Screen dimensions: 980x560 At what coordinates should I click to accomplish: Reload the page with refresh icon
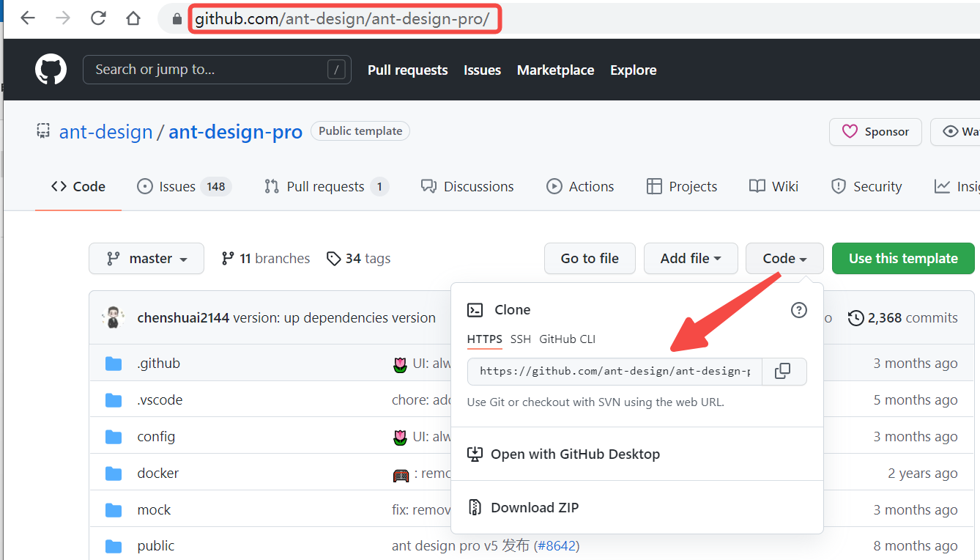(98, 18)
